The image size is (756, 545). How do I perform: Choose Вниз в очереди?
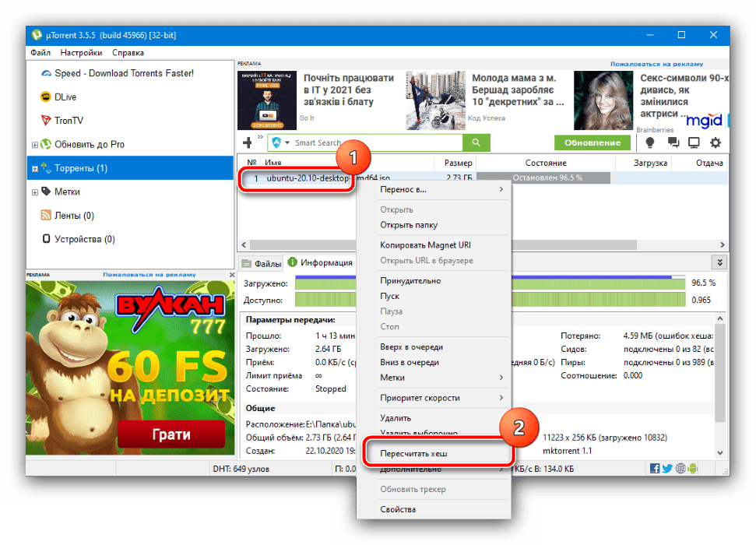click(434, 362)
